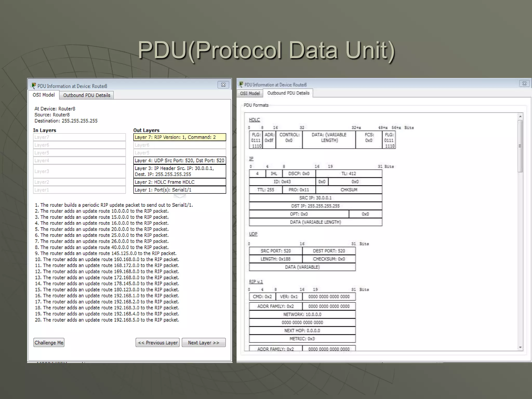The width and height of the screenshot is (532, 399).
Task: Select Out Layer 1 Port(s) Serial1/1 row
Action: (x=180, y=190)
